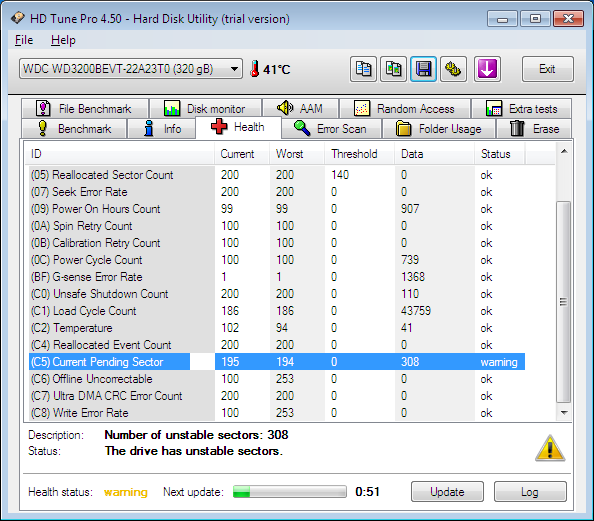Select the Current Pending Sector row
Screen dimensions: 594x521
[x=277, y=362]
